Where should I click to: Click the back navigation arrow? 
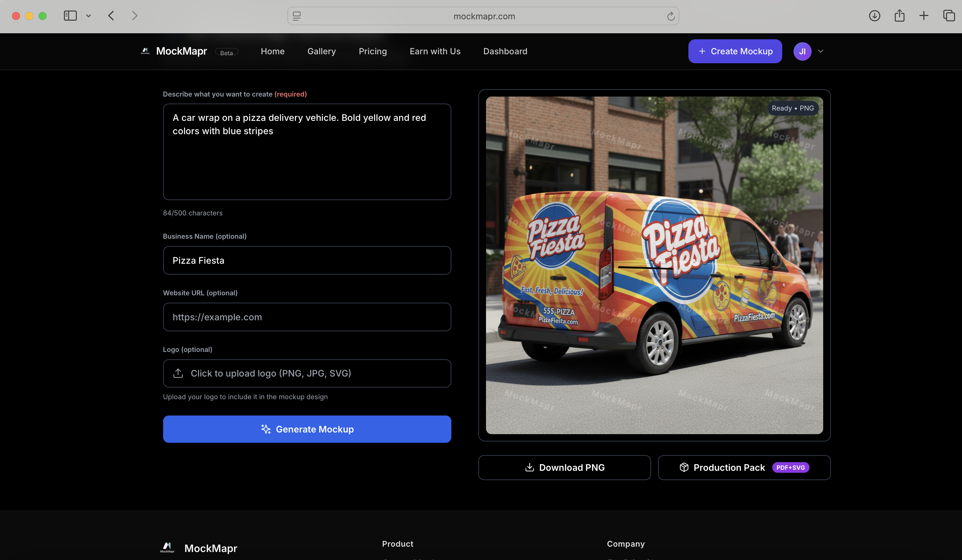coord(111,16)
